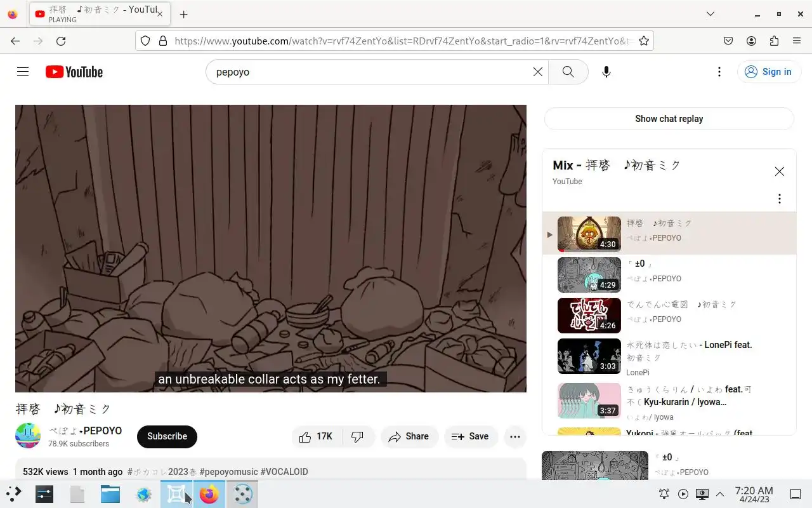Show desktop with the corner tray button

click(x=796, y=493)
